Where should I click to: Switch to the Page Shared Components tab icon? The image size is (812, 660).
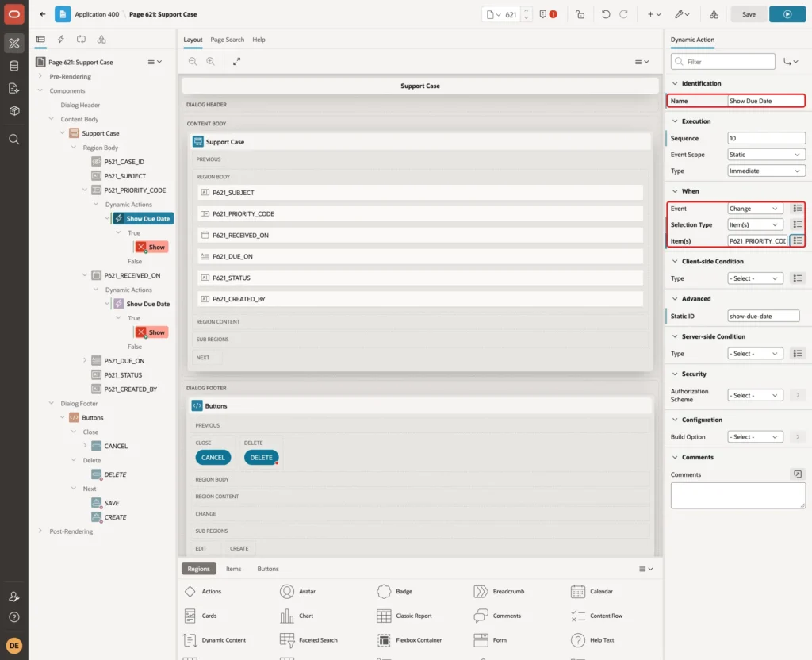click(101, 40)
